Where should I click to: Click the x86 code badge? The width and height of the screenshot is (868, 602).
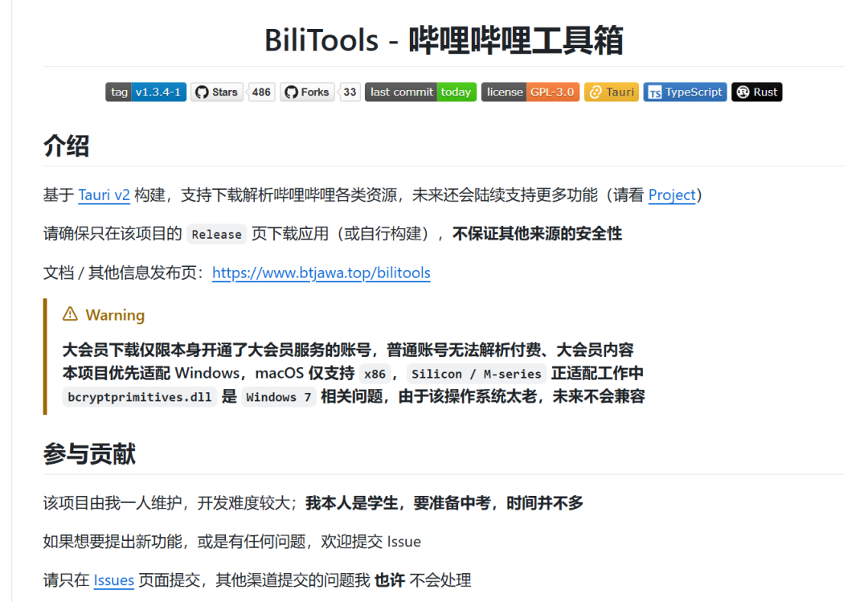pos(377,373)
